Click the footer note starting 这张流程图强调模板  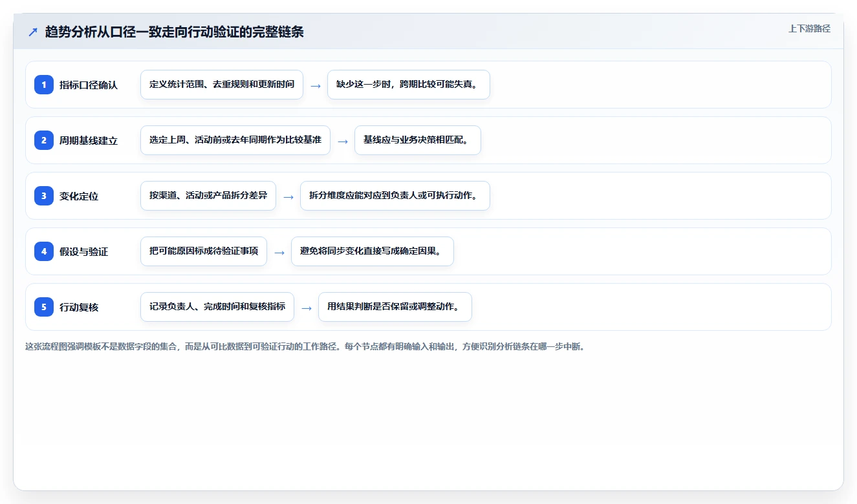click(305, 346)
